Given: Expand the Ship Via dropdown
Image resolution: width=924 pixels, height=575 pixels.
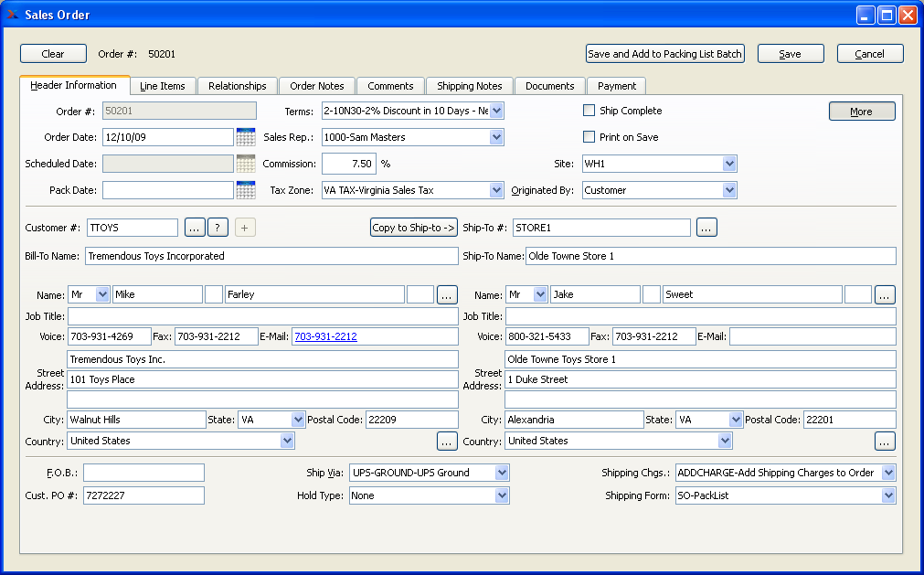Looking at the screenshot, I should [x=501, y=473].
